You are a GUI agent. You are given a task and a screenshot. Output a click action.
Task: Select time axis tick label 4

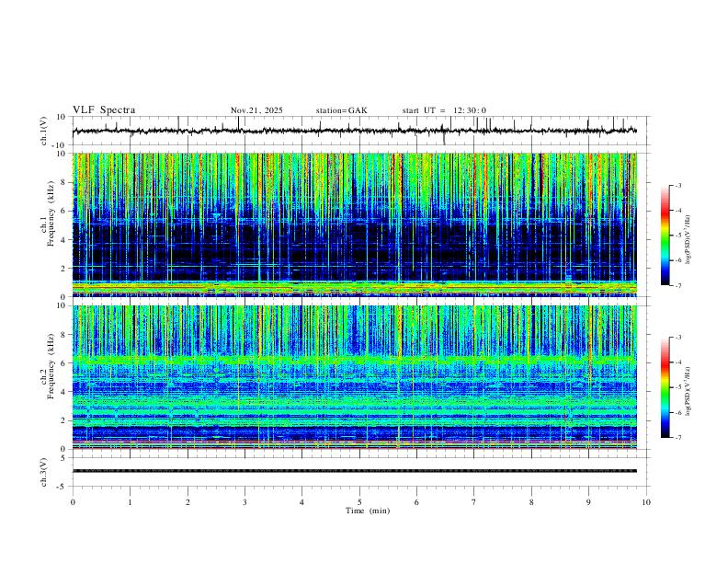pyautogui.click(x=302, y=502)
